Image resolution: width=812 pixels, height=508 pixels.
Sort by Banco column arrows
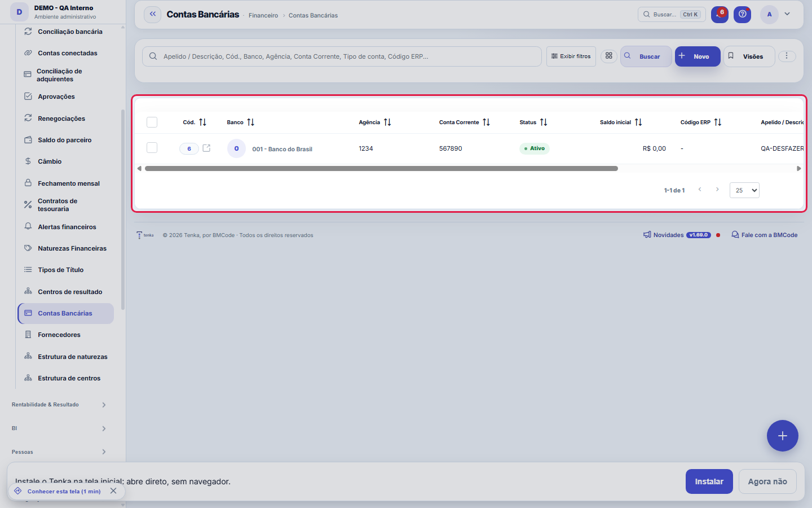point(251,122)
